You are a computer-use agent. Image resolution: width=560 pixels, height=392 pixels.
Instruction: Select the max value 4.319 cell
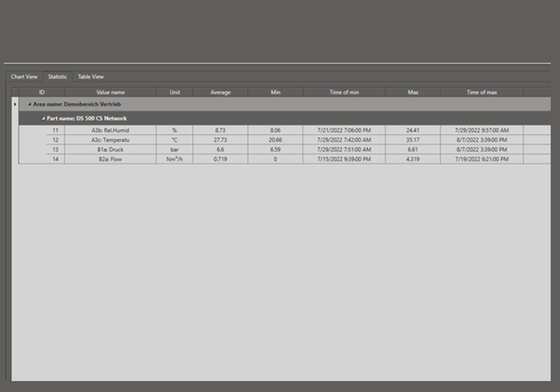413,159
